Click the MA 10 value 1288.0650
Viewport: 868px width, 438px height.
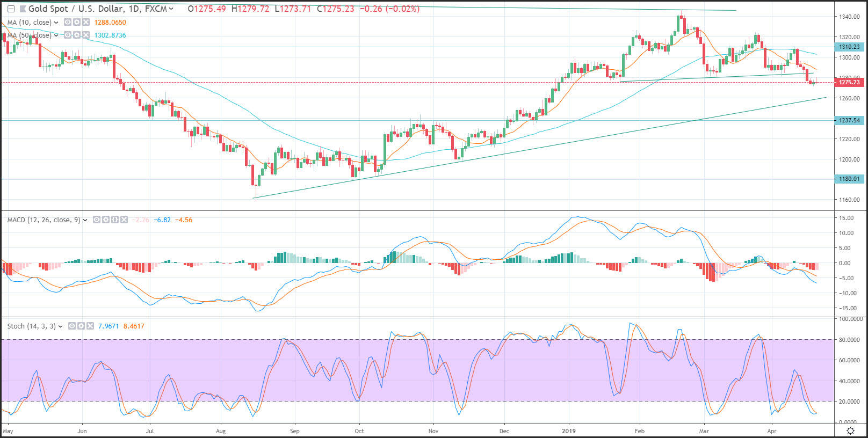(x=110, y=23)
